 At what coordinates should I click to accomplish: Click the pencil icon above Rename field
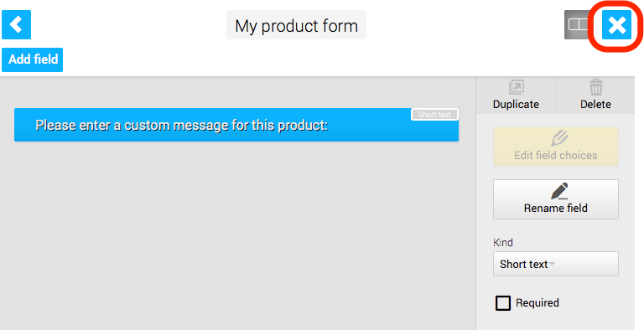(x=559, y=191)
